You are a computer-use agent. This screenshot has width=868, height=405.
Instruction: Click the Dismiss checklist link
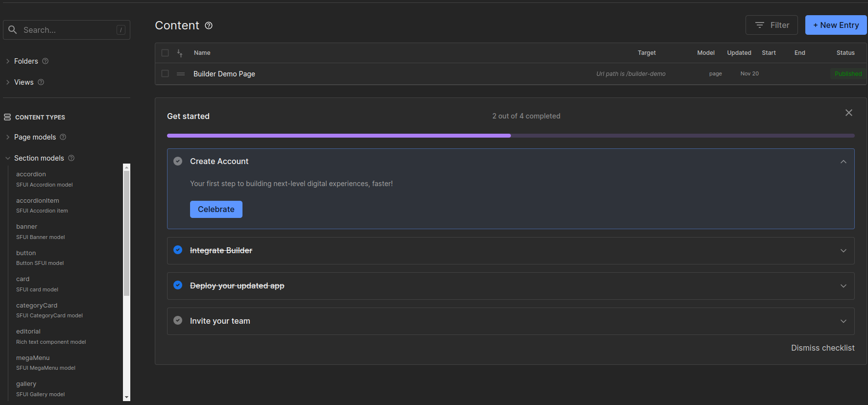click(x=822, y=348)
